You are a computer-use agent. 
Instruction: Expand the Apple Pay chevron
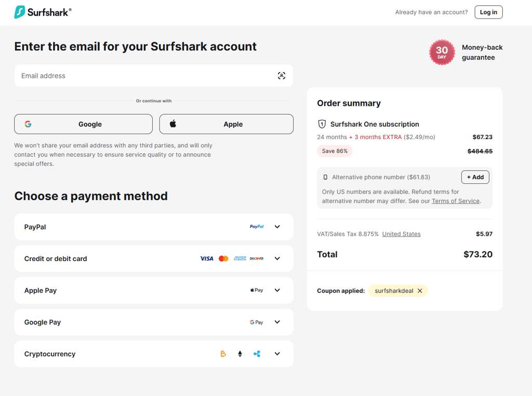point(277,290)
